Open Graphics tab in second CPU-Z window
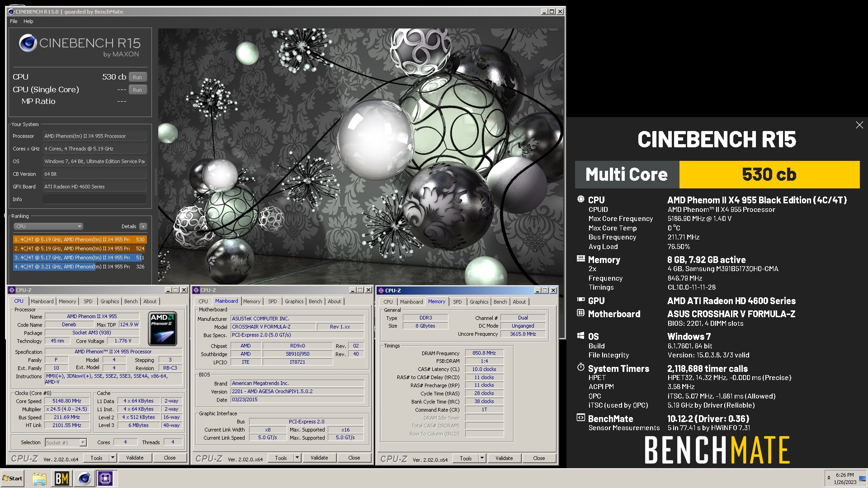868x488 pixels. click(x=294, y=301)
